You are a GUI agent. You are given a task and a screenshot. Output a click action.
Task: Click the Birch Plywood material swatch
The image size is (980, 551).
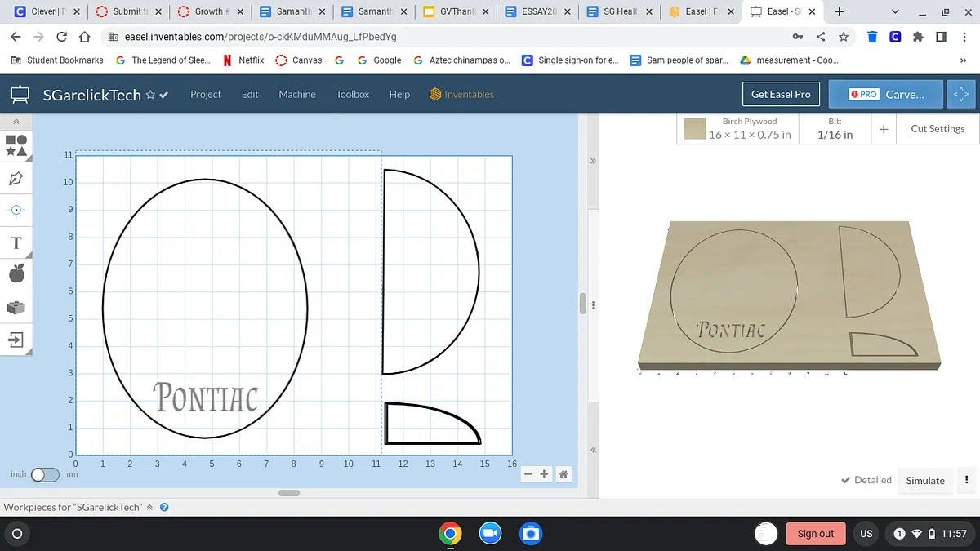695,129
